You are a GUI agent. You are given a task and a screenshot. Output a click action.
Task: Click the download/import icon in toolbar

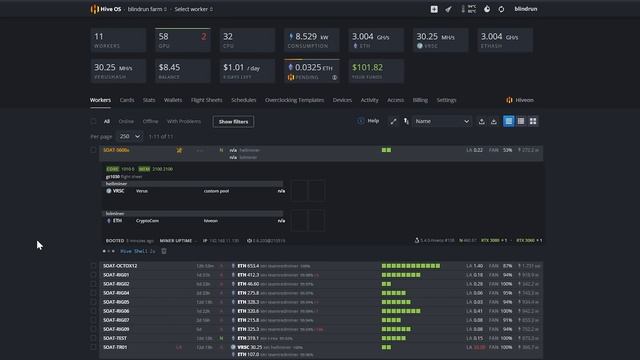coord(494,121)
